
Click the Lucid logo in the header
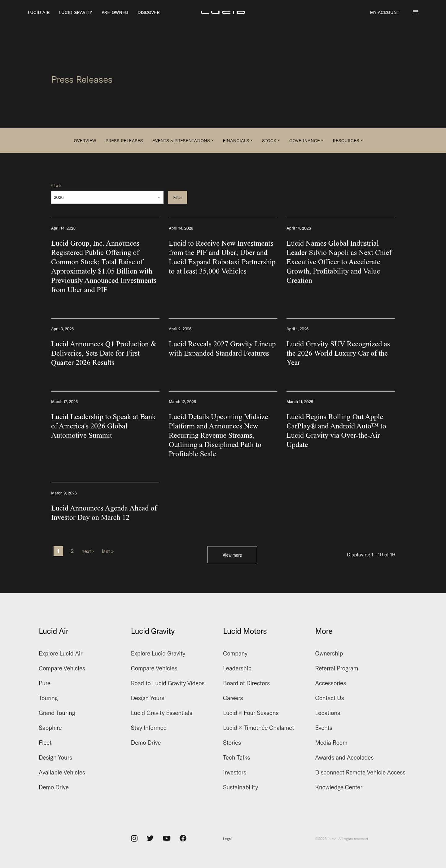pyautogui.click(x=223, y=12)
